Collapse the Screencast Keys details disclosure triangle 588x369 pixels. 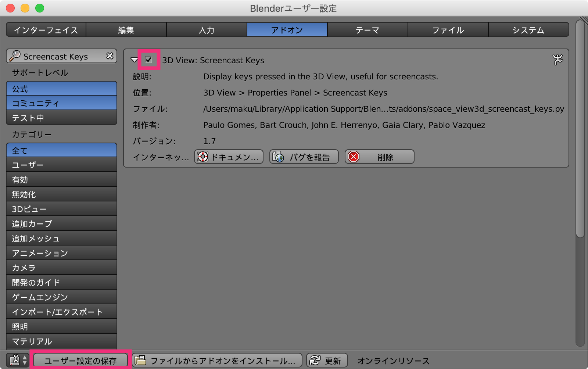135,60
